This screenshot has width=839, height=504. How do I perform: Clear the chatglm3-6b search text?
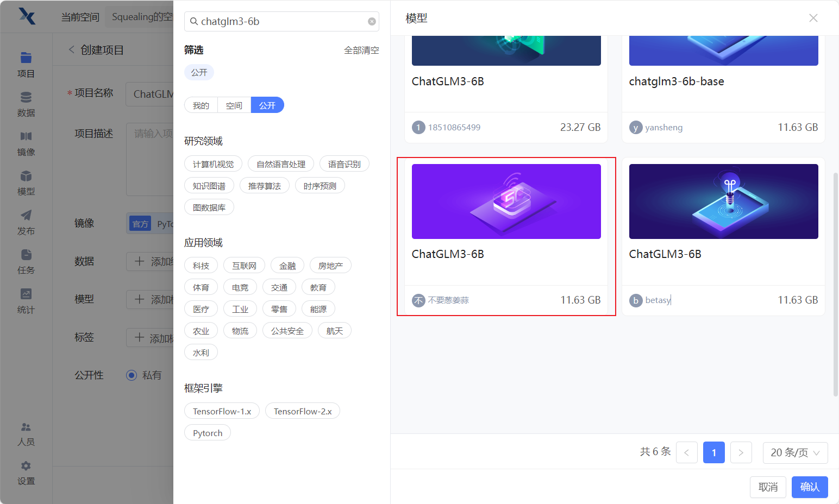pos(372,22)
